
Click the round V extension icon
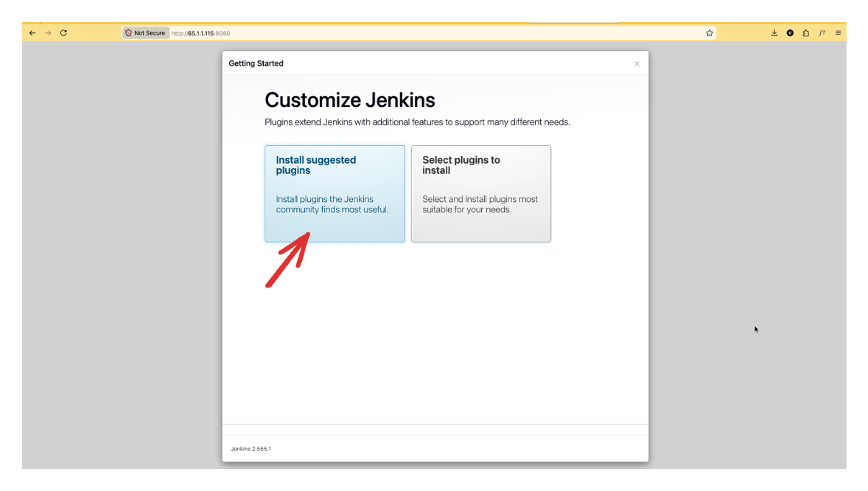(790, 33)
